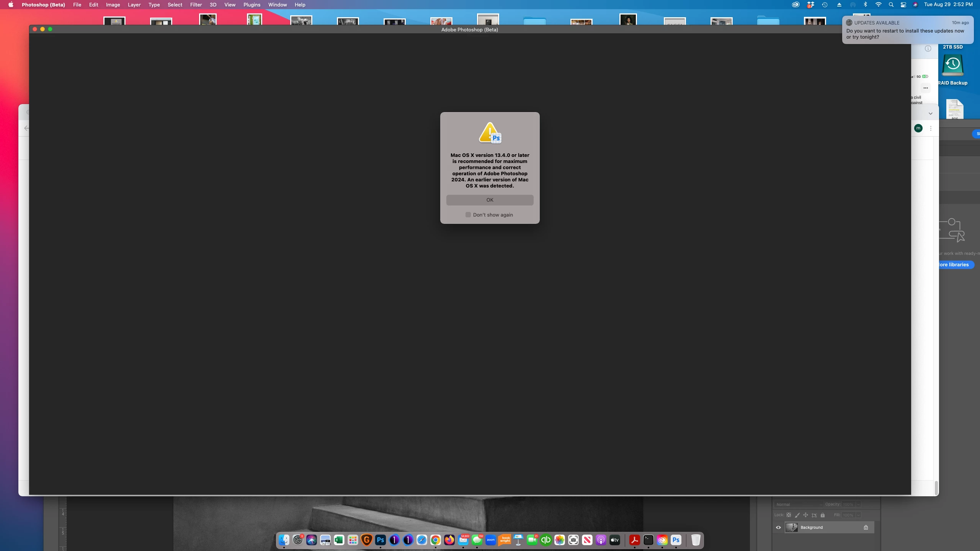
Task: Expand the Opacity value dropdown arrow
Action: pyautogui.click(x=858, y=504)
